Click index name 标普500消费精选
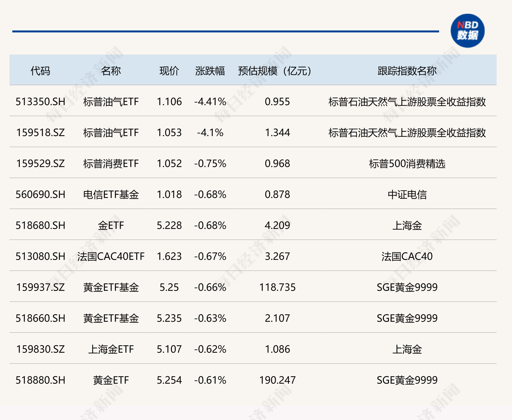512x420 pixels. (407, 164)
